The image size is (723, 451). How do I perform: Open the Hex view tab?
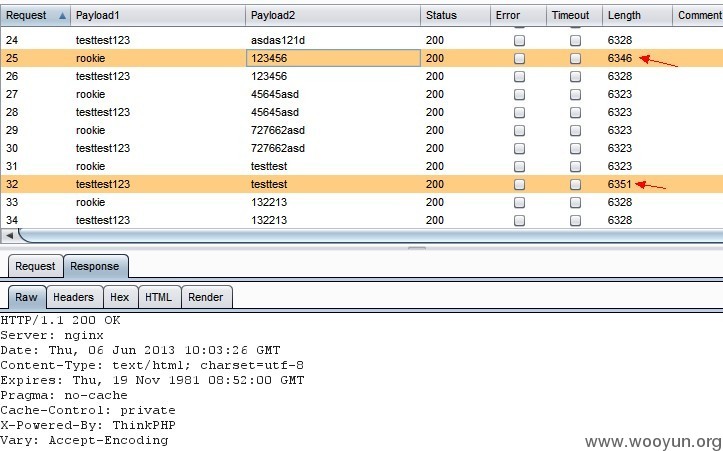120,297
